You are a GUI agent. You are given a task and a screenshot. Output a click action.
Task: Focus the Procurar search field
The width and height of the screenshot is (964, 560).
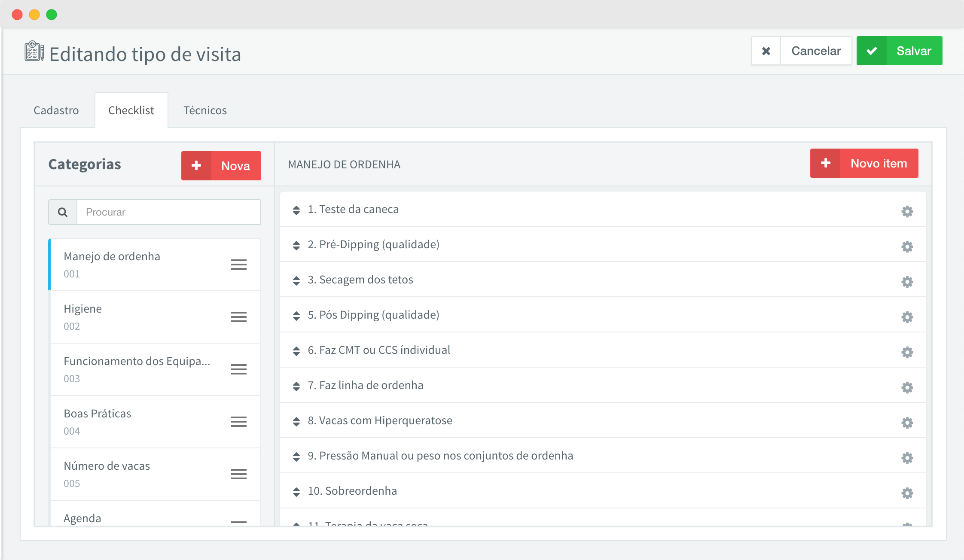click(168, 212)
